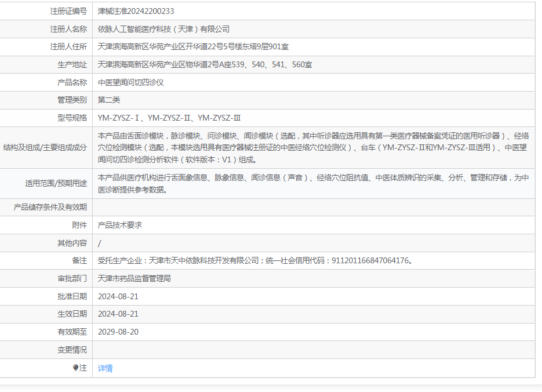
Task: Click the 适用范围/预期用途 label
Action: [56, 184]
